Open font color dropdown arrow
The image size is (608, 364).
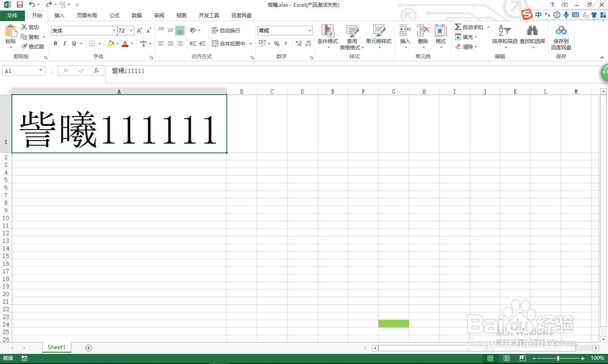[132, 43]
